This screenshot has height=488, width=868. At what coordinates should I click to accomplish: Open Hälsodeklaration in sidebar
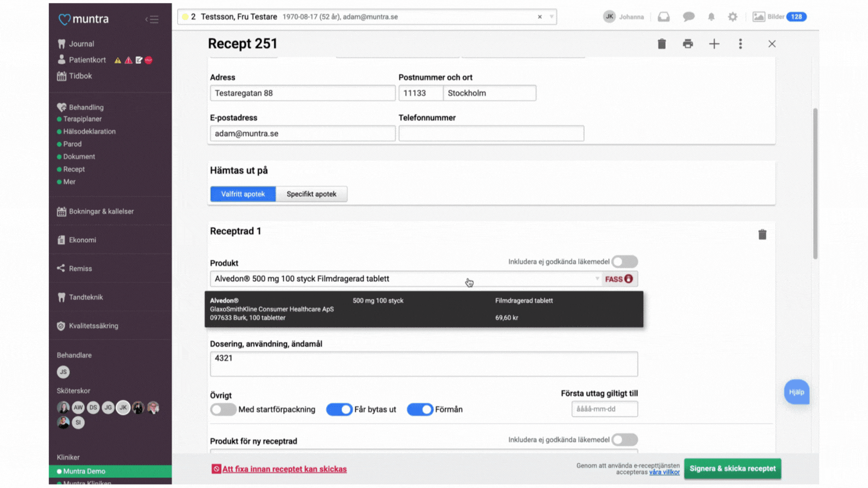[x=89, y=131]
